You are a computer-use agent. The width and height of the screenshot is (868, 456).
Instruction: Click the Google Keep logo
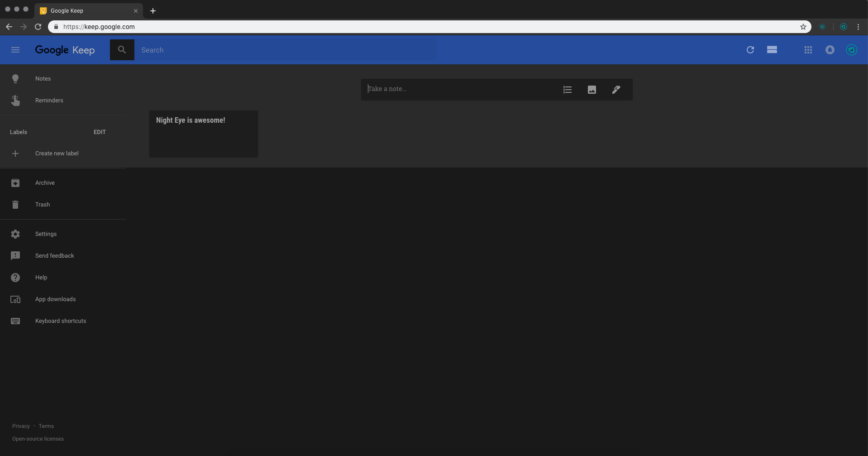(x=65, y=50)
